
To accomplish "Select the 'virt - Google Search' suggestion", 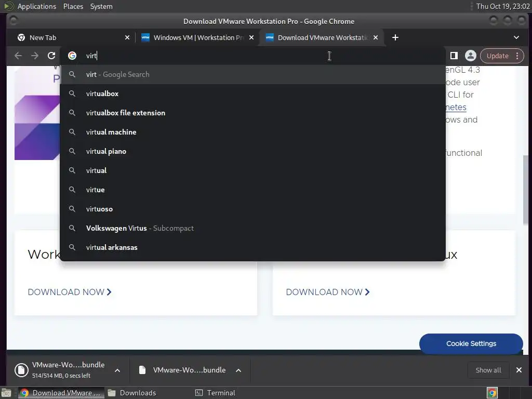I will [252, 74].
